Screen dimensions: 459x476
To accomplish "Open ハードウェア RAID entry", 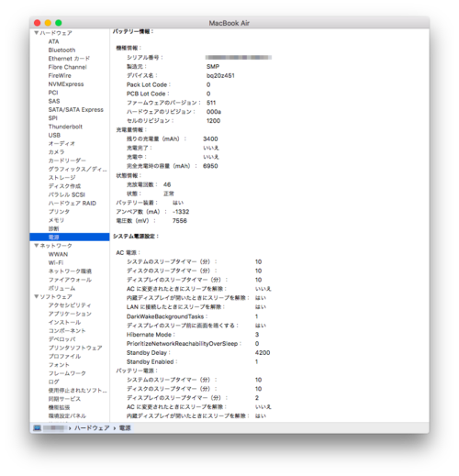I will tap(73, 204).
